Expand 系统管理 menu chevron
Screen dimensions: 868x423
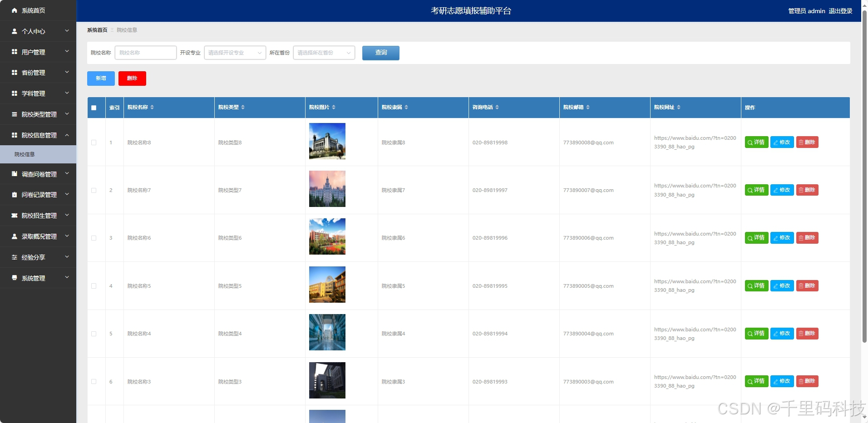point(67,277)
